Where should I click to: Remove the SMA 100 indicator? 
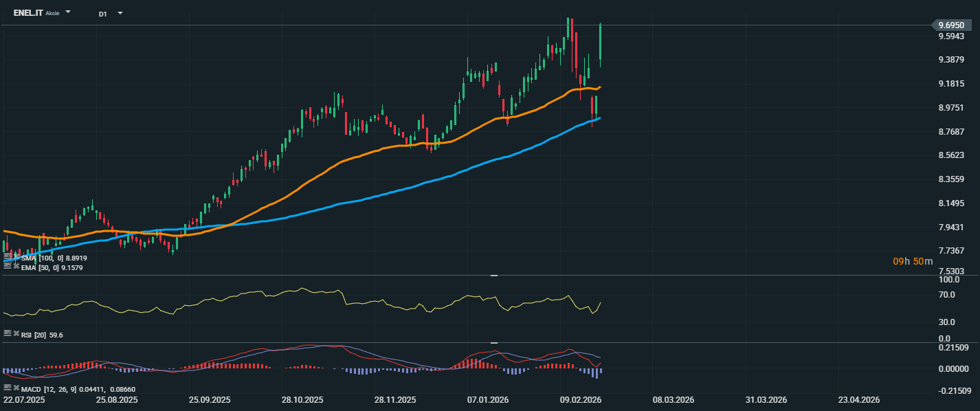pos(16,258)
